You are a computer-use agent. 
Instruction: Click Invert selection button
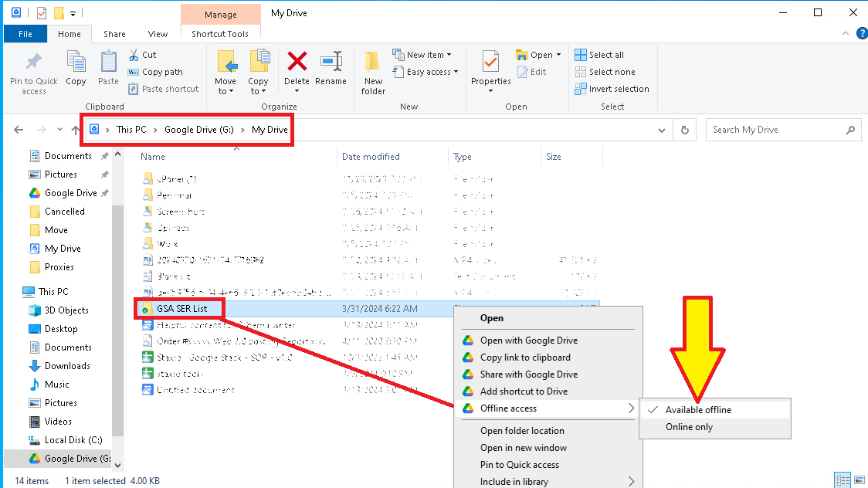pyautogui.click(x=619, y=89)
